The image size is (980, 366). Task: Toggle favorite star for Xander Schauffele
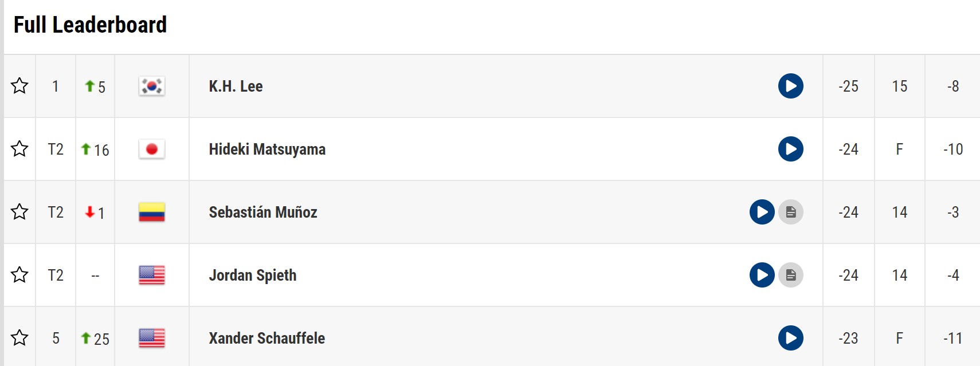tap(19, 338)
